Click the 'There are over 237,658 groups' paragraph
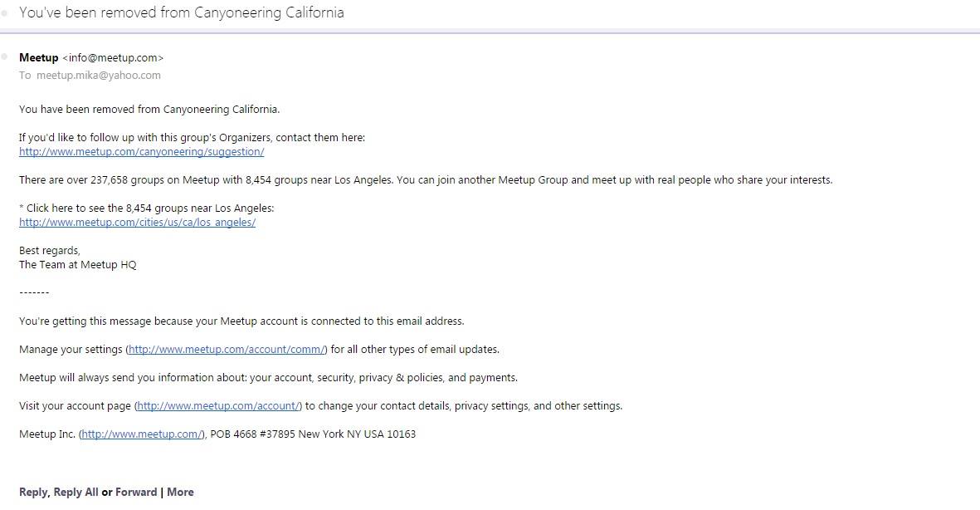Viewport: 980px width, 510px height. [425, 179]
